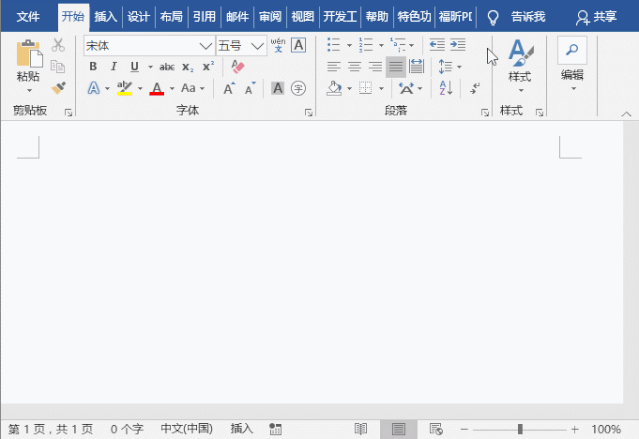Apply the red font color
The width and height of the screenshot is (639, 439).
click(x=157, y=88)
